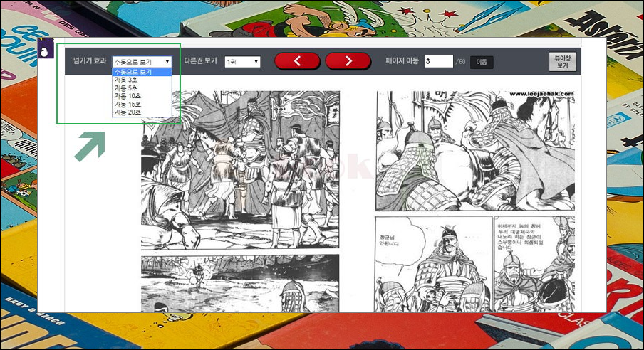
Task: Click the left comic page image
Action: 240,201
